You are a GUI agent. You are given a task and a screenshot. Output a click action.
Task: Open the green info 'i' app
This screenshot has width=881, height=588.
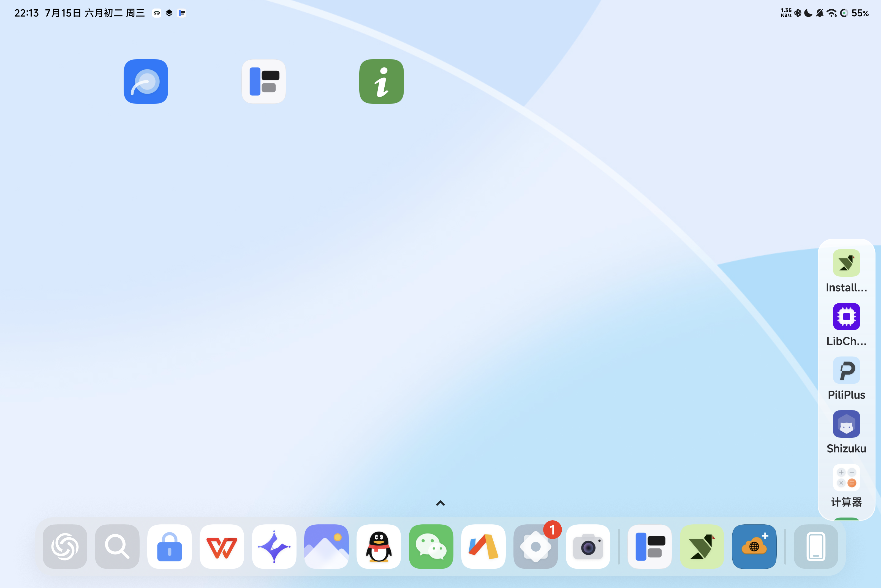[381, 81]
